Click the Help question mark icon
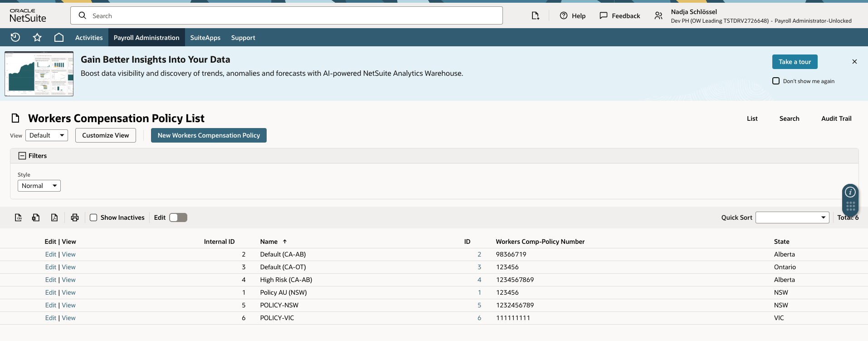The image size is (868, 341). pos(564,15)
